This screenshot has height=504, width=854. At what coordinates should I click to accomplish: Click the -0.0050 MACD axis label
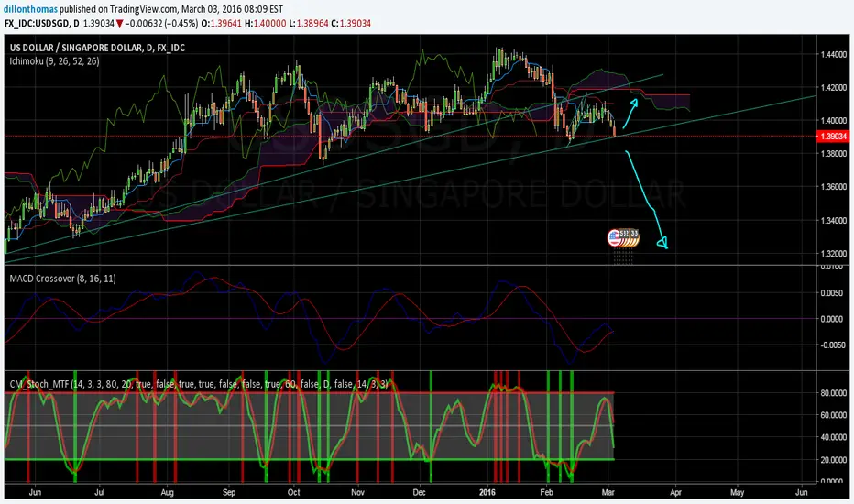(831, 345)
